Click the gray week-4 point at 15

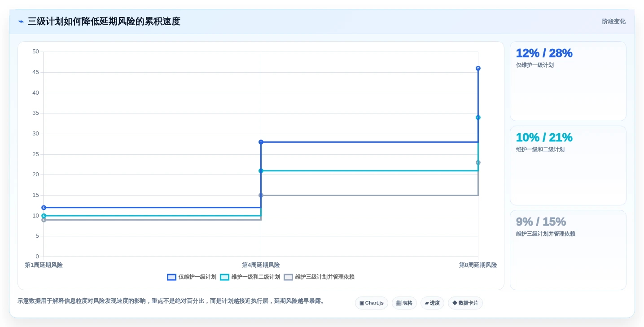pyautogui.click(x=261, y=195)
